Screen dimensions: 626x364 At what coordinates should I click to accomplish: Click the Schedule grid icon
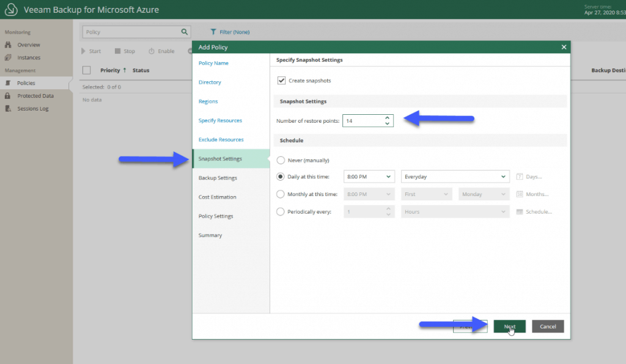tap(520, 212)
